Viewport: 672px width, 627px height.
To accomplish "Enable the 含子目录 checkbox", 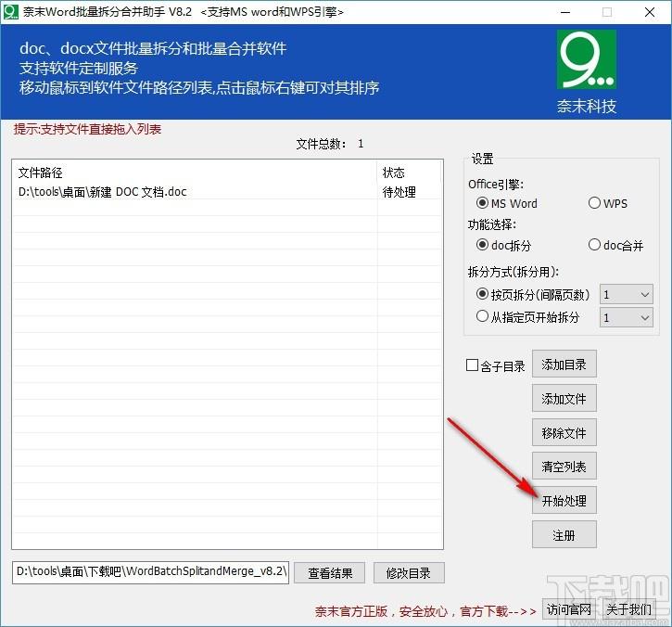I will (x=496, y=365).
